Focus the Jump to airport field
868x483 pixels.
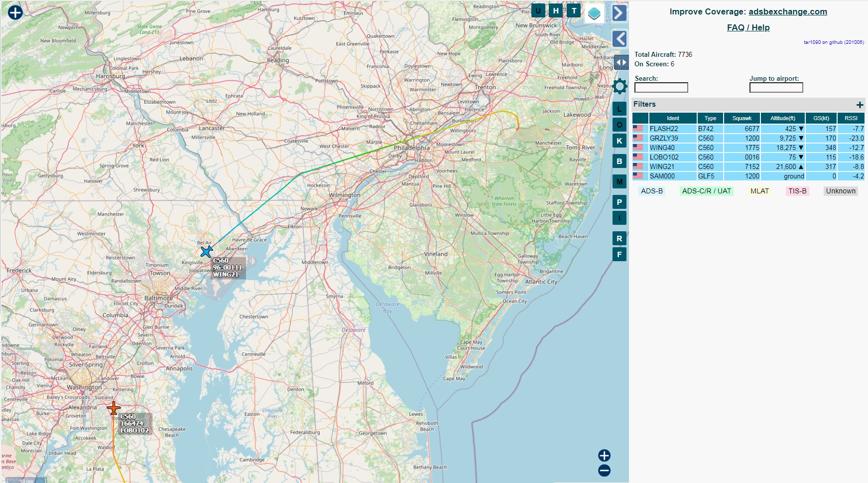(x=776, y=88)
